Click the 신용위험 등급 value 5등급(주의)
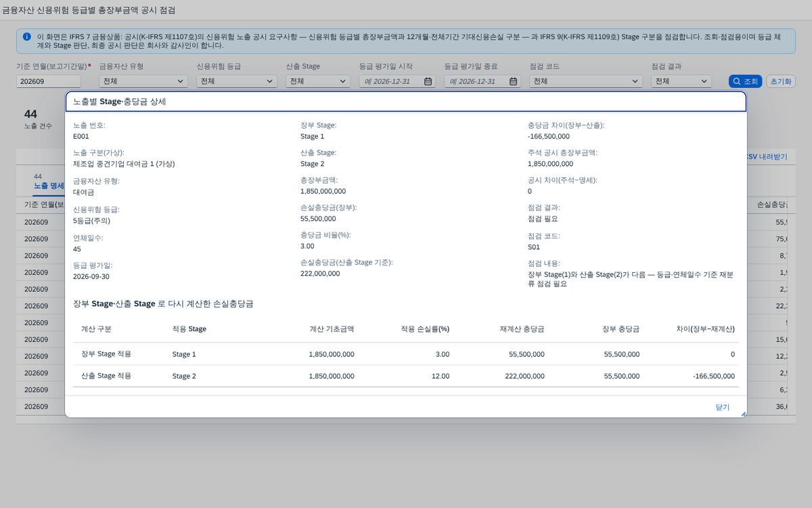Image resolution: width=812 pixels, height=508 pixels. (x=91, y=220)
